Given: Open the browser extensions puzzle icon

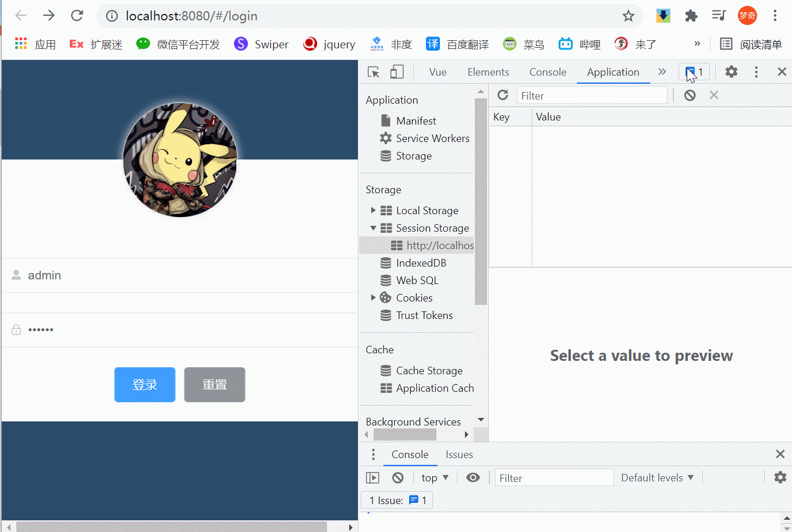Looking at the screenshot, I should coord(691,16).
